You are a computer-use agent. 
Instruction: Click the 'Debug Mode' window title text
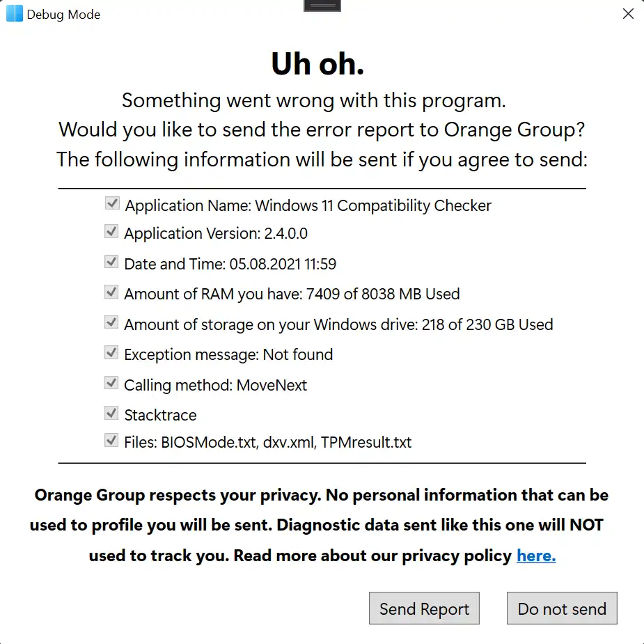tap(63, 15)
